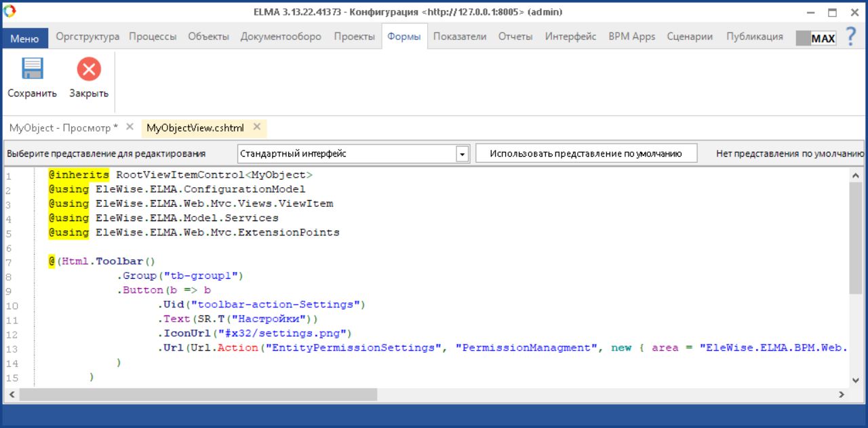Click line number 14 in the gutter
Image resolution: width=868 pixels, height=428 pixels.
[11, 363]
